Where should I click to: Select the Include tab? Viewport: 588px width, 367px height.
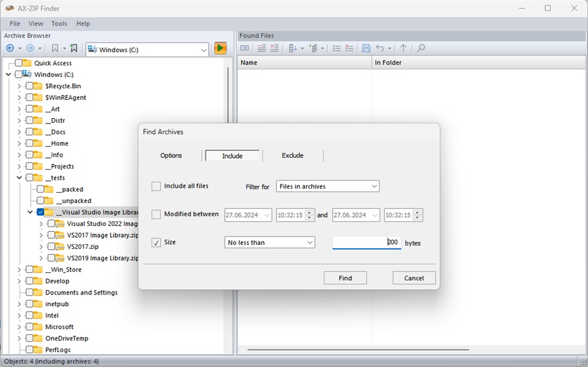point(232,156)
